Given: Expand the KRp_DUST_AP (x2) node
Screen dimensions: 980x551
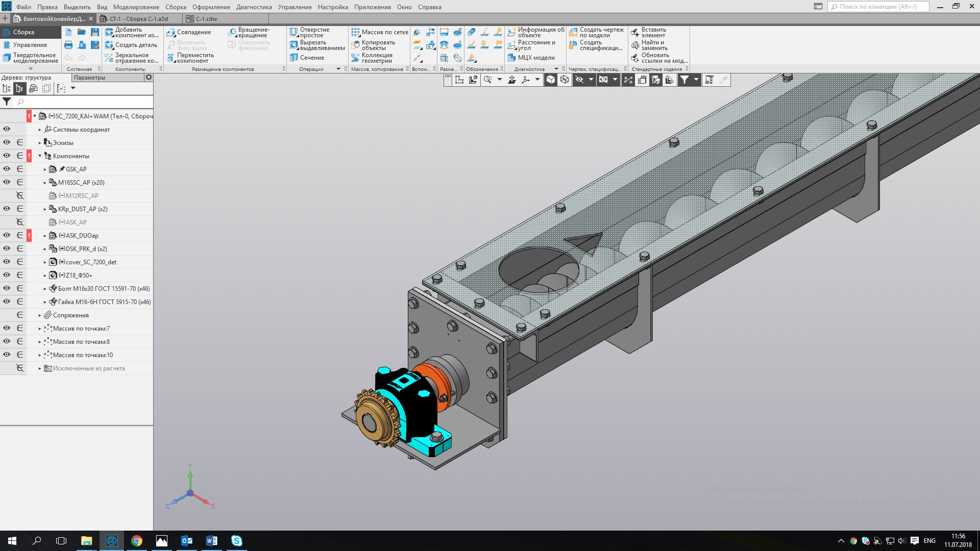Looking at the screenshot, I should tap(45, 209).
